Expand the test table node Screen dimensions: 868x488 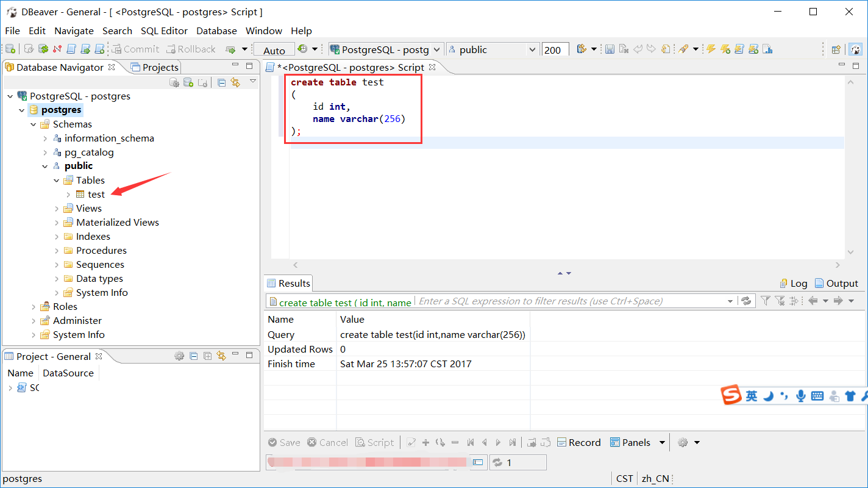point(68,195)
